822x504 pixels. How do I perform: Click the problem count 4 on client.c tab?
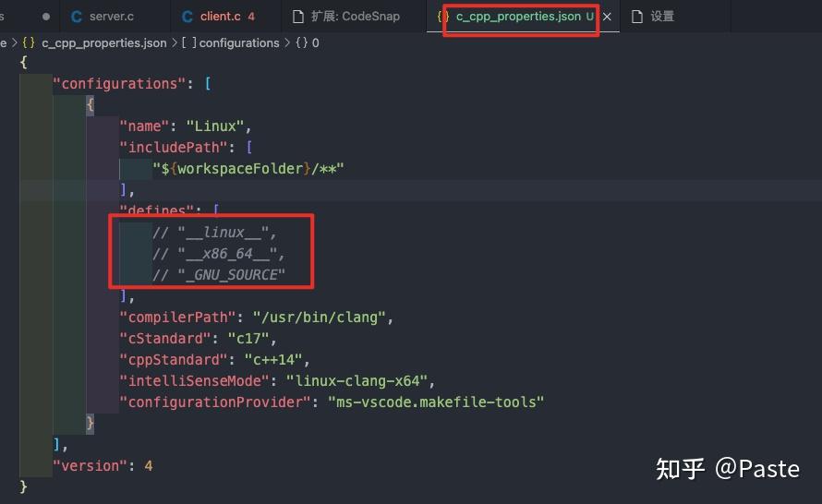click(x=251, y=17)
